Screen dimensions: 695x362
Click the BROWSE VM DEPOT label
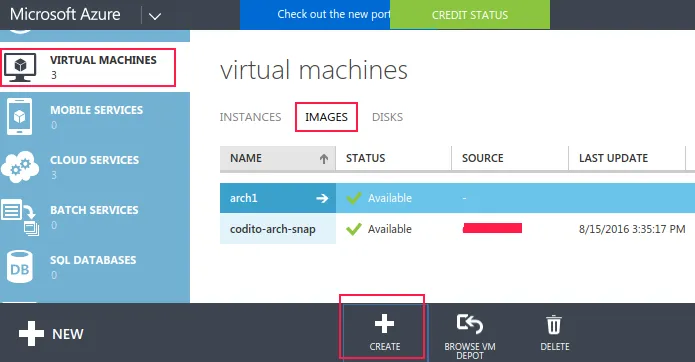pos(470,351)
